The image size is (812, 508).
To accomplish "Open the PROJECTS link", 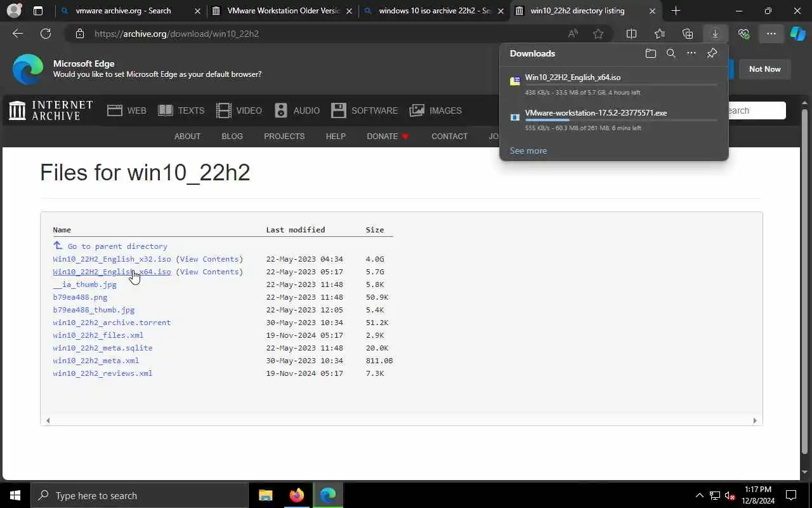I will click(284, 137).
